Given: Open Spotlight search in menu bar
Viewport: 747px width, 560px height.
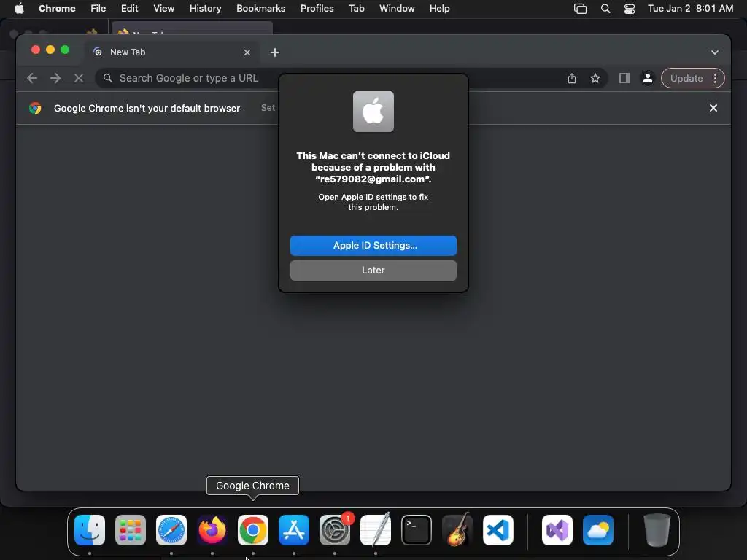Looking at the screenshot, I should coord(605,9).
